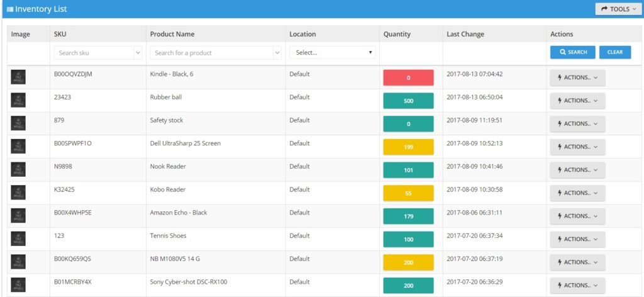Click yellow quantity badge 200 for NB M1080V5
644x297 pixels.
coord(408,262)
